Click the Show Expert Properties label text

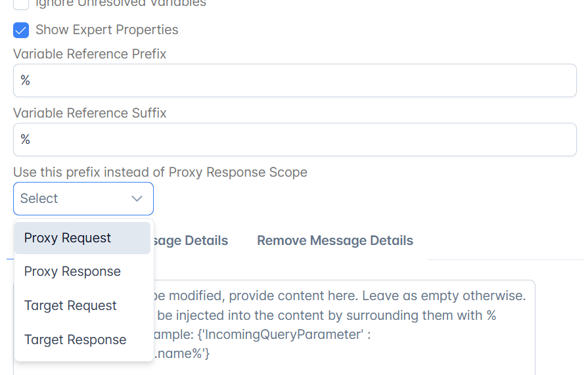pos(106,30)
